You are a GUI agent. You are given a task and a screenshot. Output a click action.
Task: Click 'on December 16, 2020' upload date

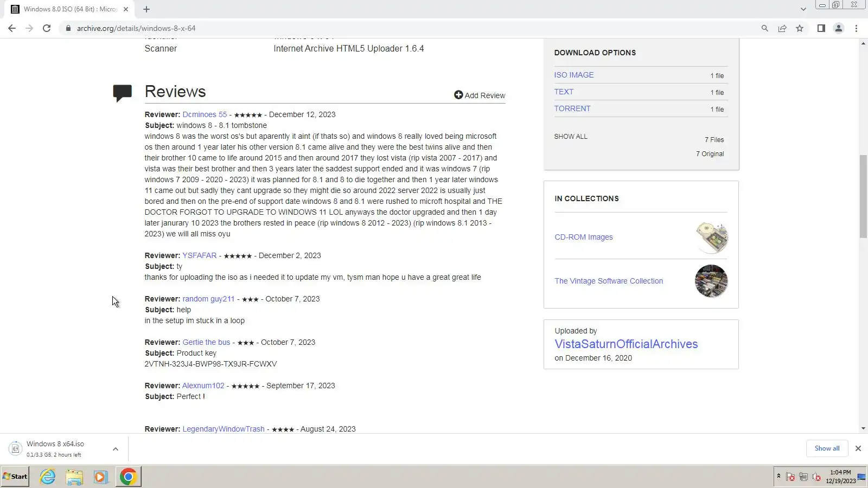tap(593, 358)
